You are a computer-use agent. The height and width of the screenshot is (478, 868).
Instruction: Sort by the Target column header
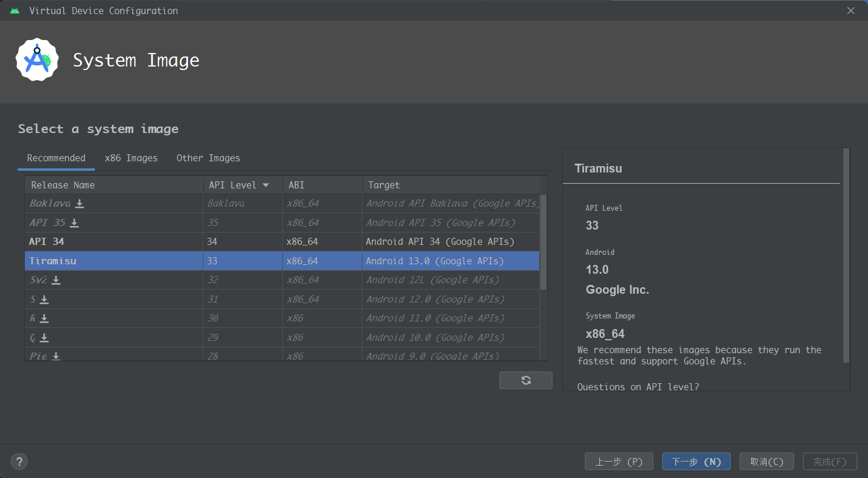(x=451, y=185)
